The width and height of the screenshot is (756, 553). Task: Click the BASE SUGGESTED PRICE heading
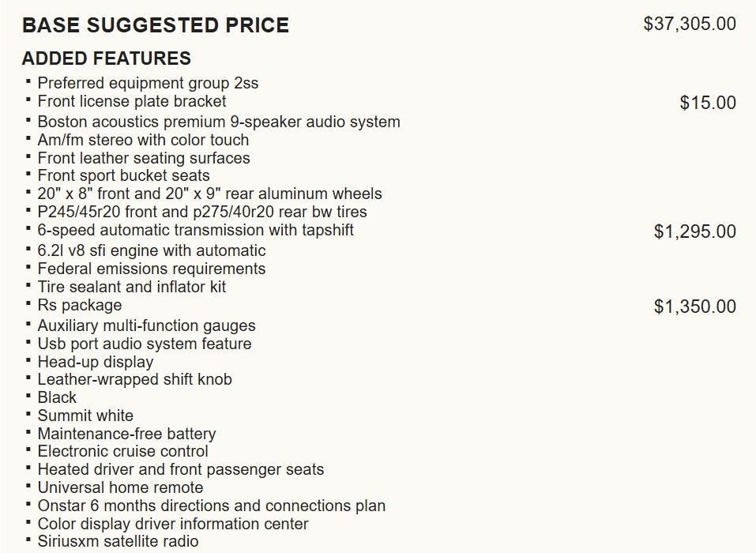click(156, 25)
